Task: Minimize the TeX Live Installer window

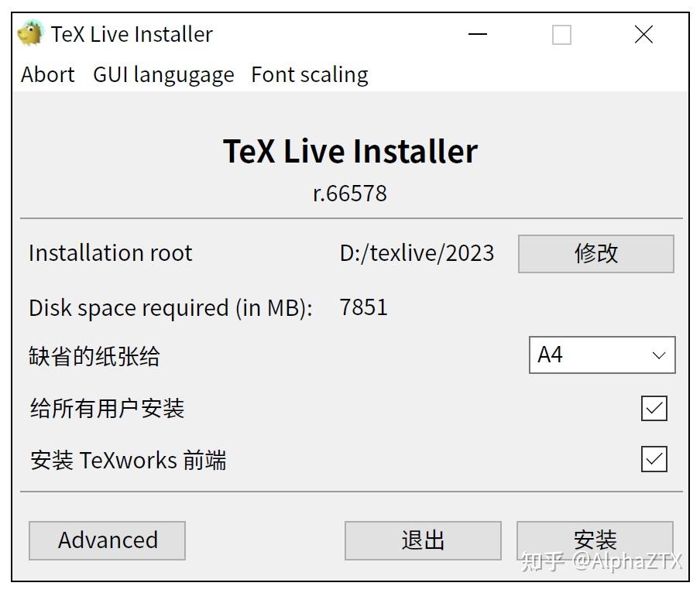Action: [x=478, y=34]
